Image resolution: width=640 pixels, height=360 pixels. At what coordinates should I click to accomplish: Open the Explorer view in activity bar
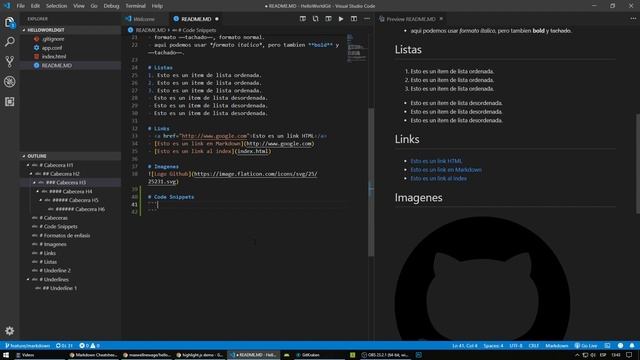tap(10, 22)
